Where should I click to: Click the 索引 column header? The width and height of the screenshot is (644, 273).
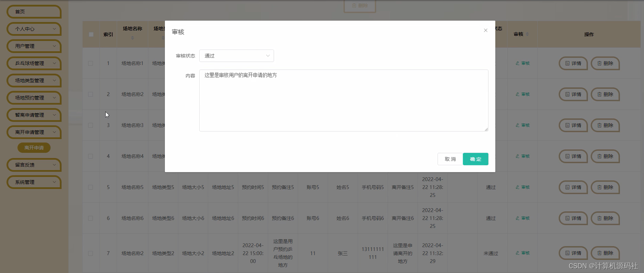click(108, 34)
